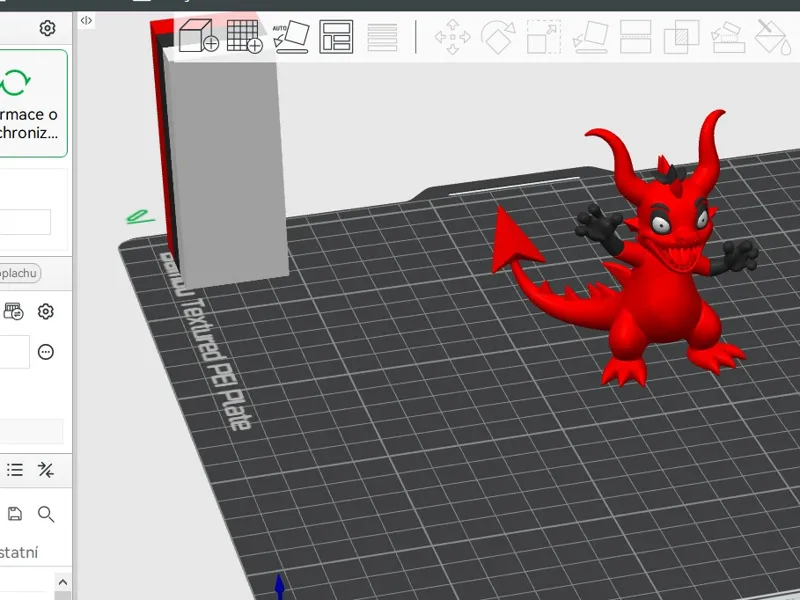Screen dimensions: 800x600
Task: Open filament settings gear icon
Action: pos(46,311)
